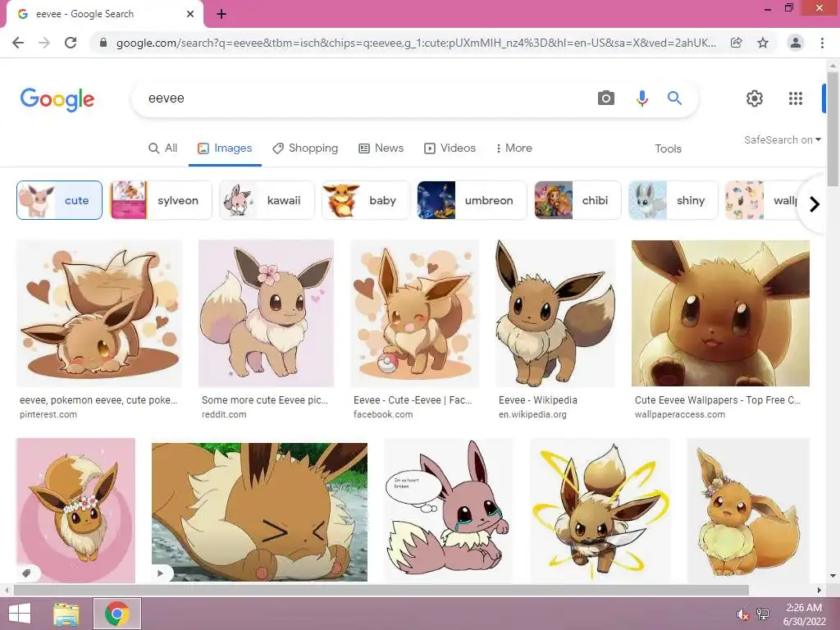Image resolution: width=840 pixels, height=630 pixels.
Task: Open a new tab with the plus button
Action: coord(221,14)
